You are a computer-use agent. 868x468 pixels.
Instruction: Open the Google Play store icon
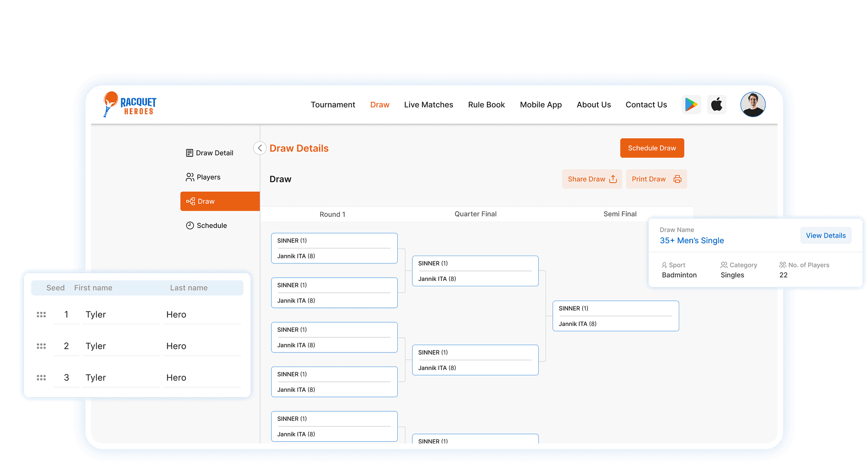pos(691,105)
